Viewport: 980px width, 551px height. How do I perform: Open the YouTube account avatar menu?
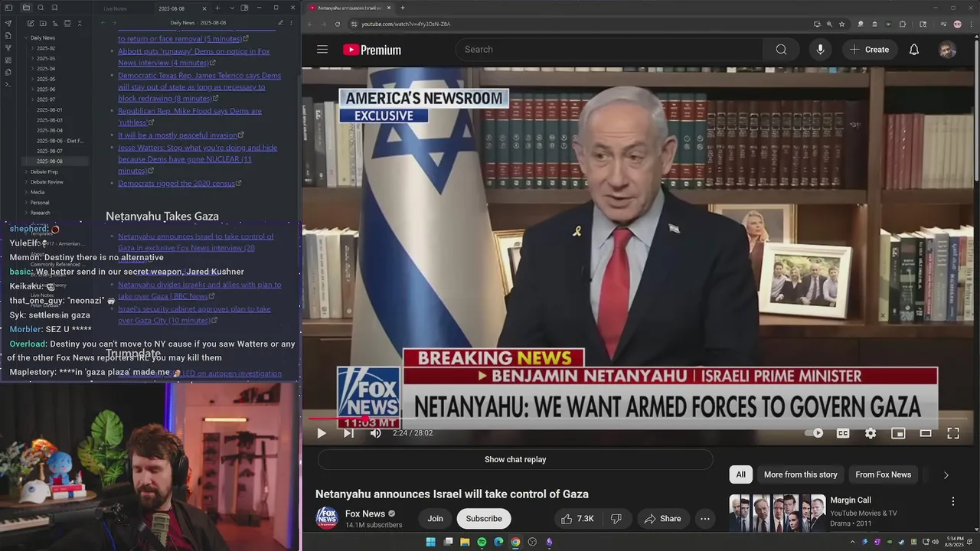pos(947,50)
